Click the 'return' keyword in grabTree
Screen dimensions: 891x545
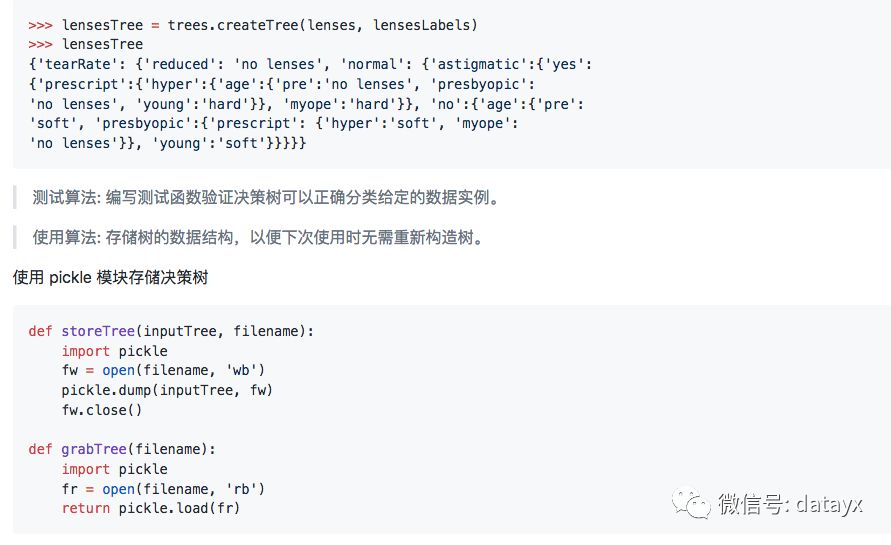[x=86, y=508]
